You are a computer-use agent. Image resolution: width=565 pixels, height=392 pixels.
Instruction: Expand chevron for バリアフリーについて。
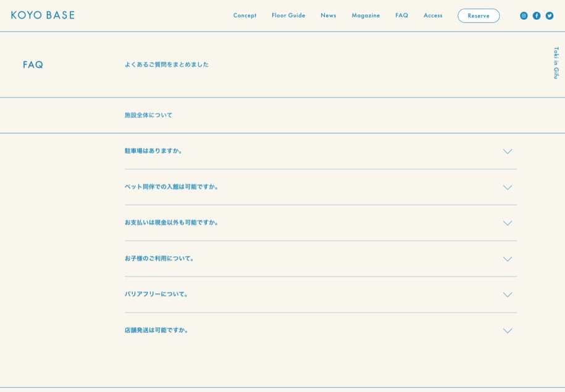tap(508, 294)
